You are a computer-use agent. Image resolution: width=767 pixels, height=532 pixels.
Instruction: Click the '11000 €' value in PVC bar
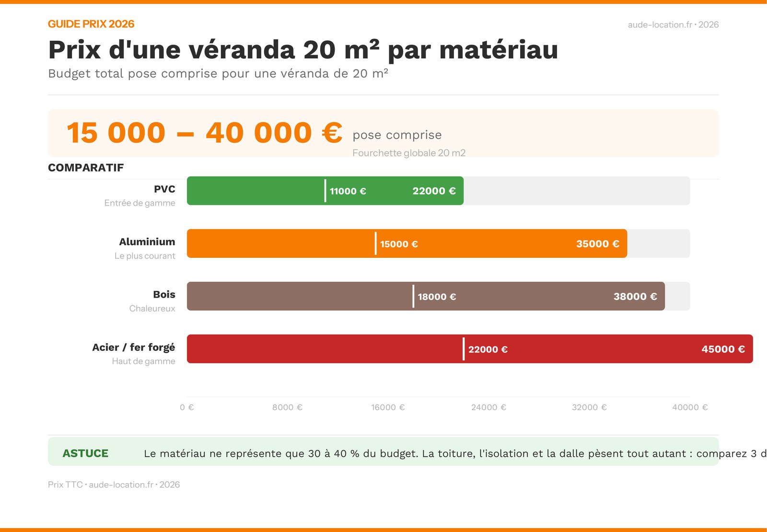click(x=348, y=191)
